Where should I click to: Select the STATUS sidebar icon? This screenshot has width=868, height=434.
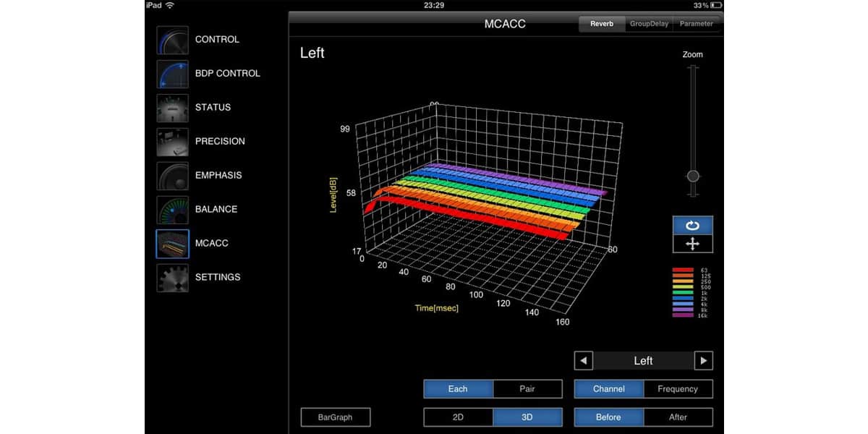tap(172, 108)
